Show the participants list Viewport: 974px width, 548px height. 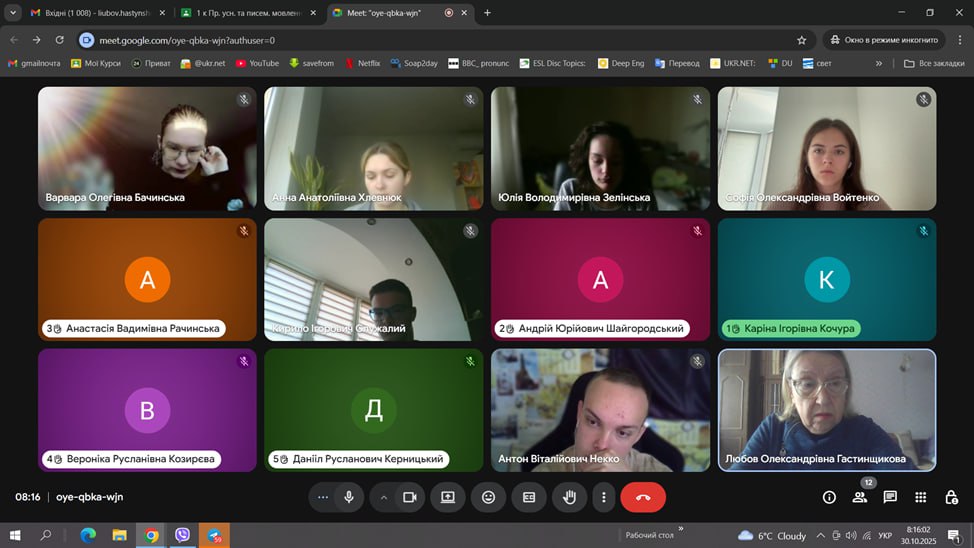859,497
